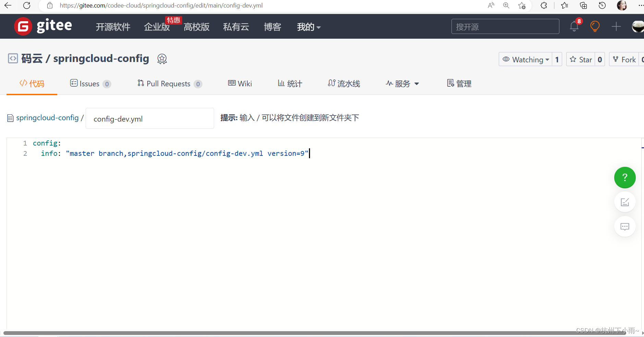Open the favorites list icon
Viewport: 644px width, 337px height.
click(x=565, y=5)
